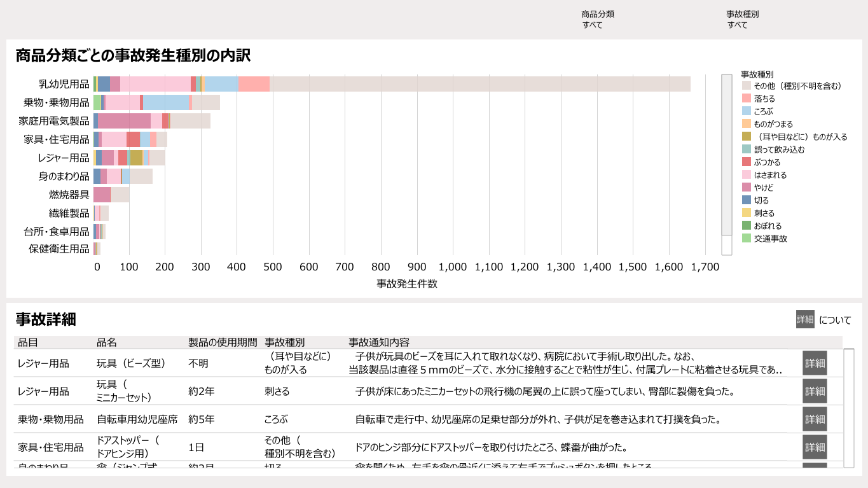Select 落ちる legend color swatch
The width and height of the screenshot is (868, 488).
[747, 99]
